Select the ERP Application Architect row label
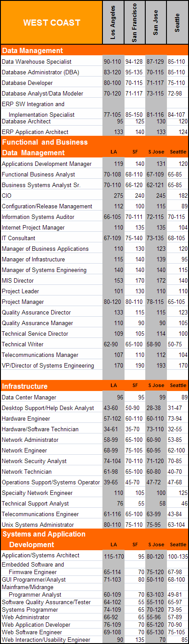The image size is (189, 644). [35, 132]
